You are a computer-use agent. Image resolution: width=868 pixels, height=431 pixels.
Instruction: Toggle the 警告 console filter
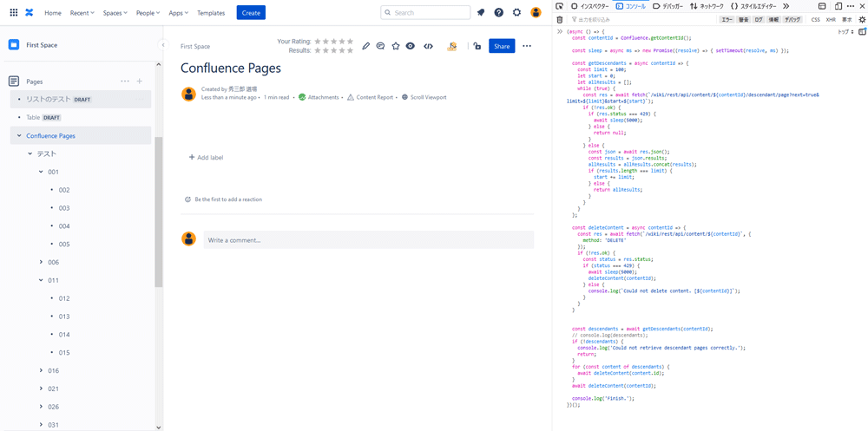click(x=744, y=19)
